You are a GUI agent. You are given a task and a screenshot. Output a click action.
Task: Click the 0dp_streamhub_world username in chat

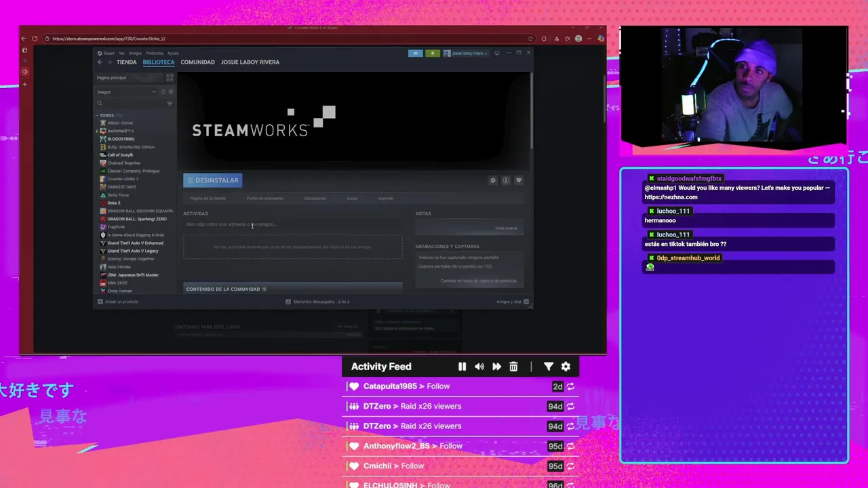[x=688, y=258]
